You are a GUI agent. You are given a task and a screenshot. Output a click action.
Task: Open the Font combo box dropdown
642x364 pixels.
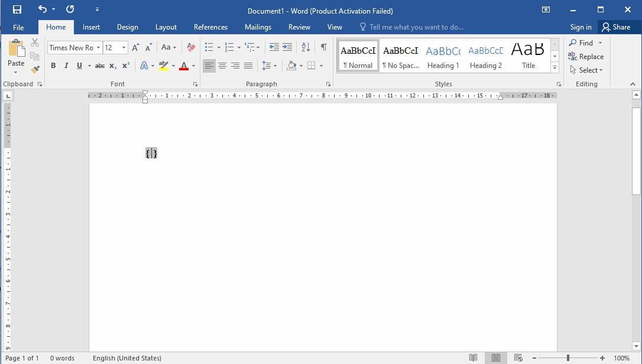click(99, 47)
